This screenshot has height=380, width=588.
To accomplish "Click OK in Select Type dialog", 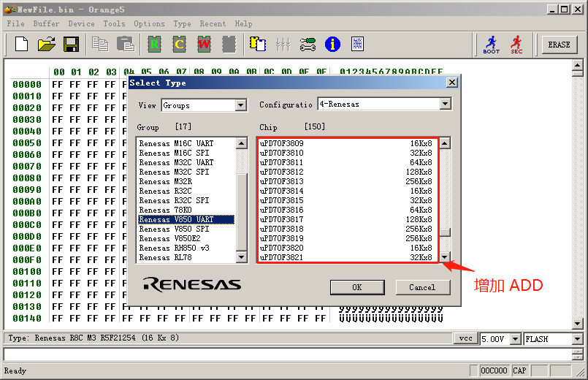I will pyautogui.click(x=357, y=287).
